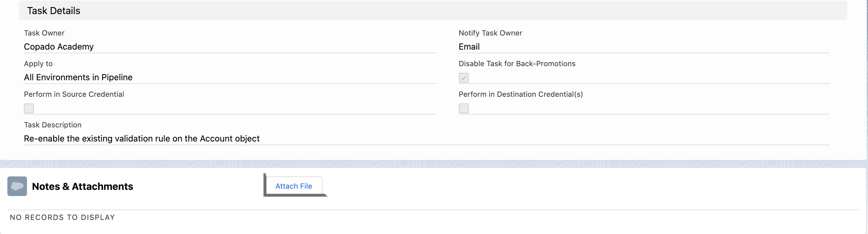Enable Perform in Source Credential checkbox
868x234 pixels.
[29, 108]
